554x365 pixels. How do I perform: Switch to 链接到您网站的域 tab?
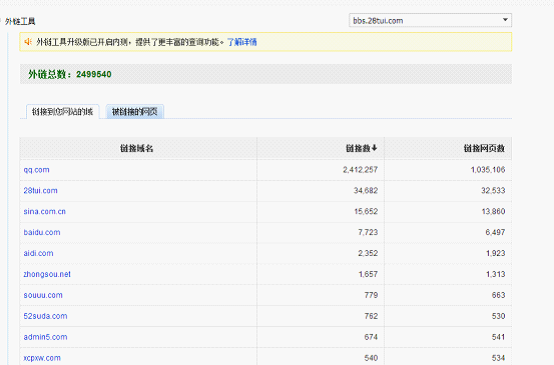63,112
